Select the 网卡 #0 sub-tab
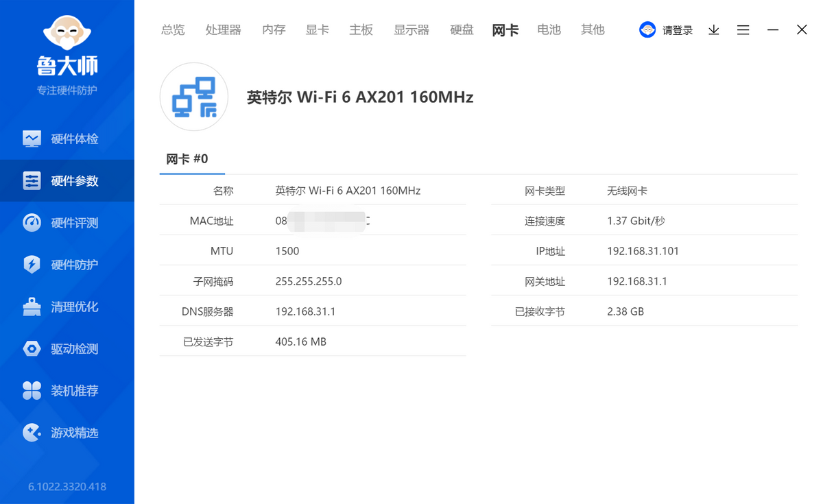The width and height of the screenshot is (823, 504). coord(187,159)
